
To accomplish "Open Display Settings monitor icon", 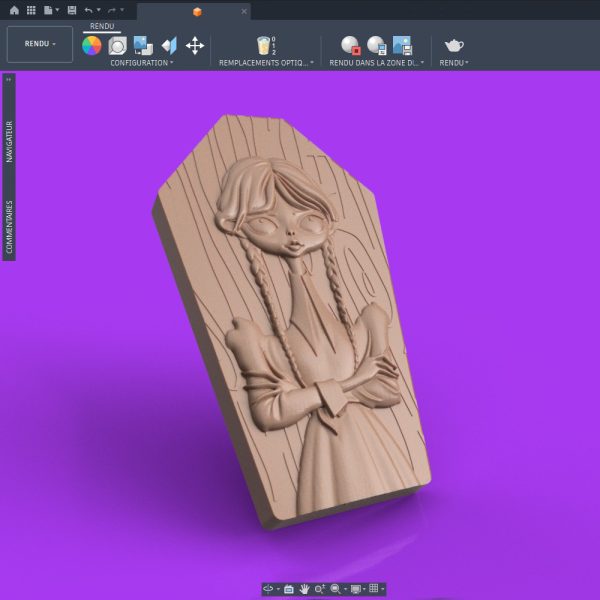I will pyautogui.click(x=356, y=589).
